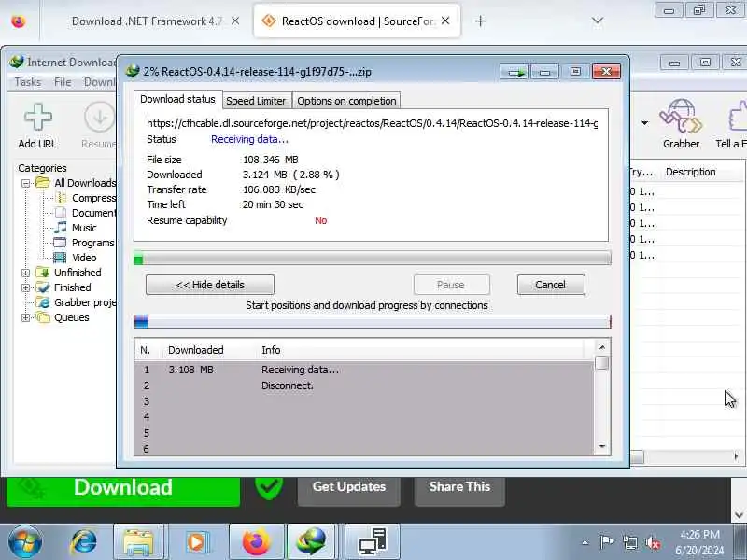Expand the Queues tree node
This screenshot has width=747, height=560.
tap(26, 317)
